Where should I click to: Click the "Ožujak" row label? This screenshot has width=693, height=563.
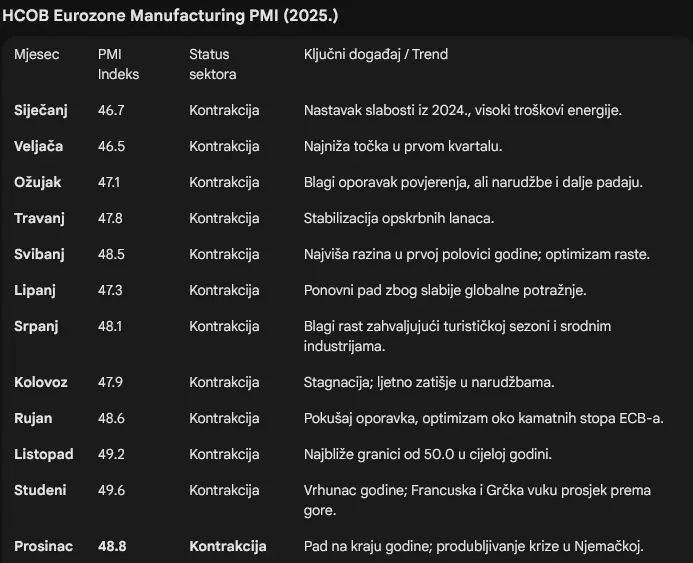pyautogui.click(x=38, y=182)
